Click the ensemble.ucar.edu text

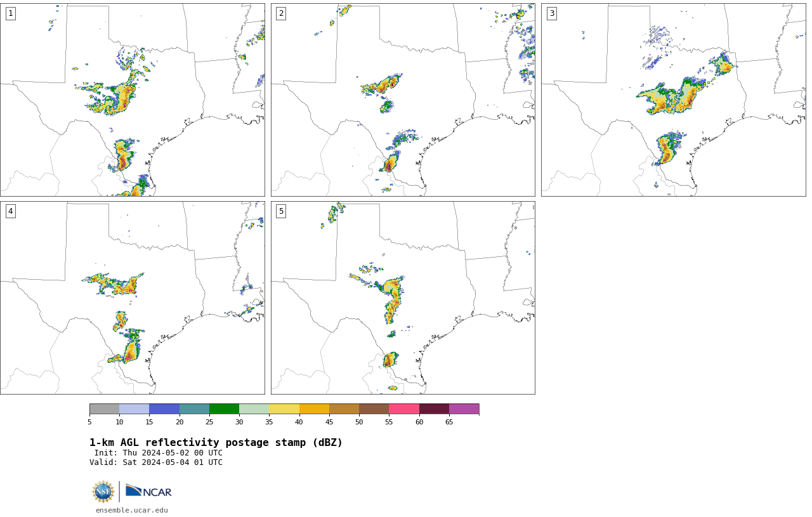click(132, 510)
